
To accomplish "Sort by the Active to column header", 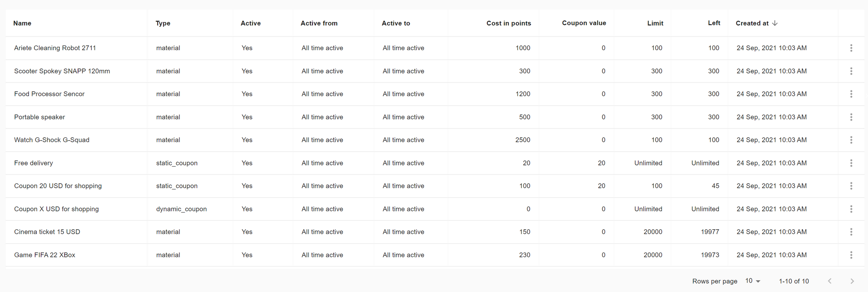I will (x=396, y=23).
